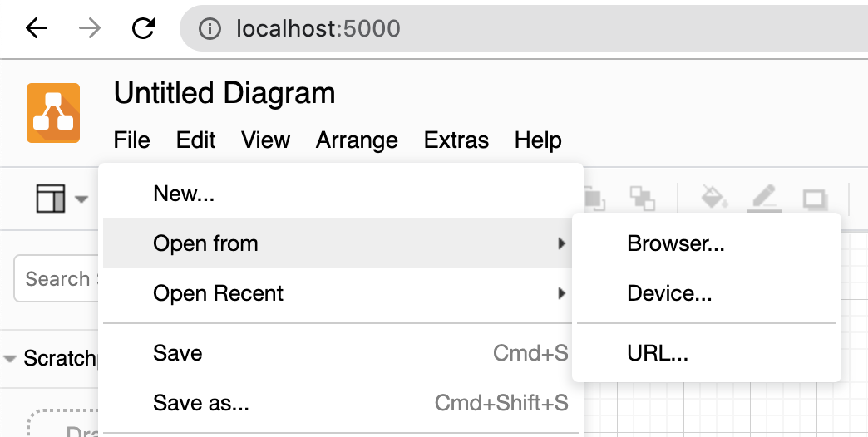Click the Fill Color bucket icon
The image size is (868, 437).
click(x=714, y=198)
